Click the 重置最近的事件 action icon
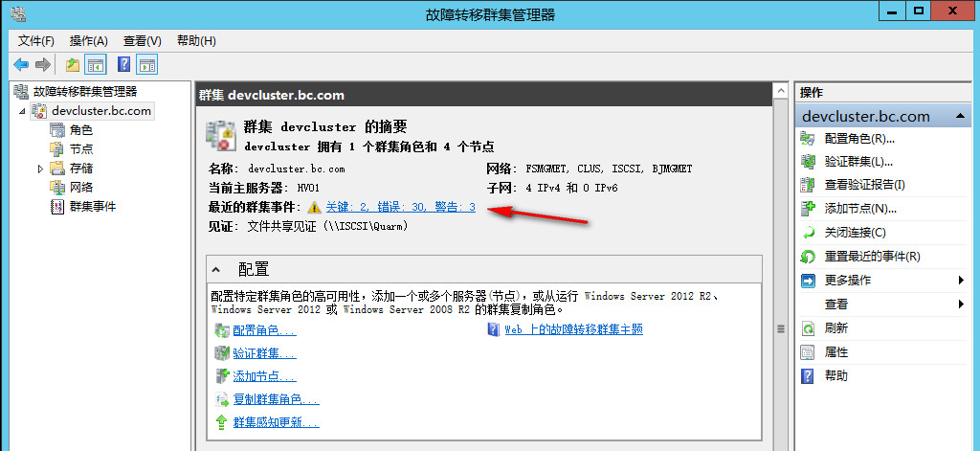This screenshot has height=451, width=980. (x=808, y=257)
